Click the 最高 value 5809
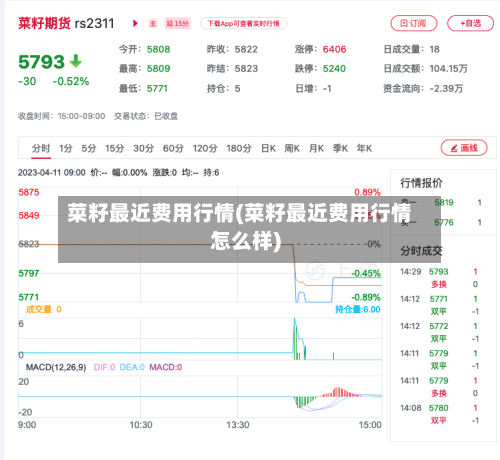 coord(158,69)
